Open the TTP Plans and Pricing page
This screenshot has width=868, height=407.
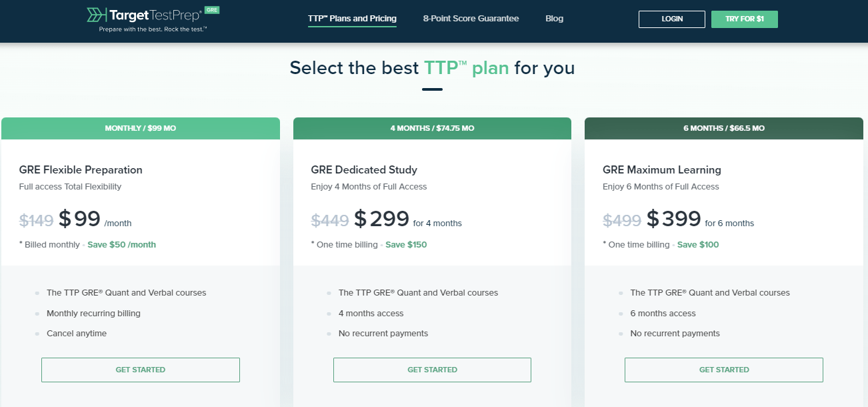[352, 19]
